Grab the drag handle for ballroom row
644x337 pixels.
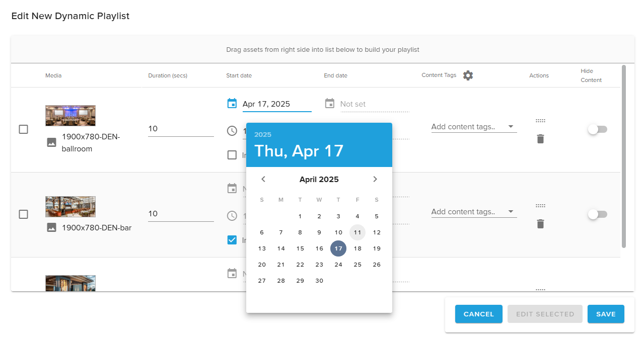tap(540, 121)
